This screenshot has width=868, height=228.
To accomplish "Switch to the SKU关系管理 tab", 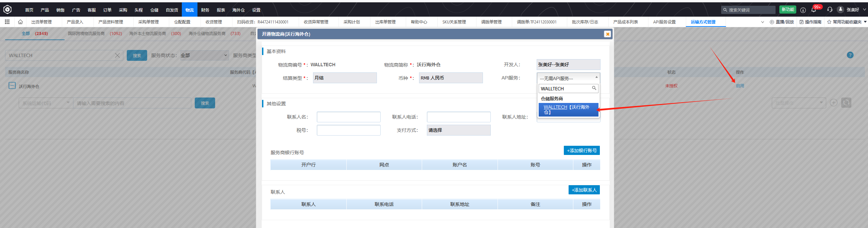I will (454, 22).
